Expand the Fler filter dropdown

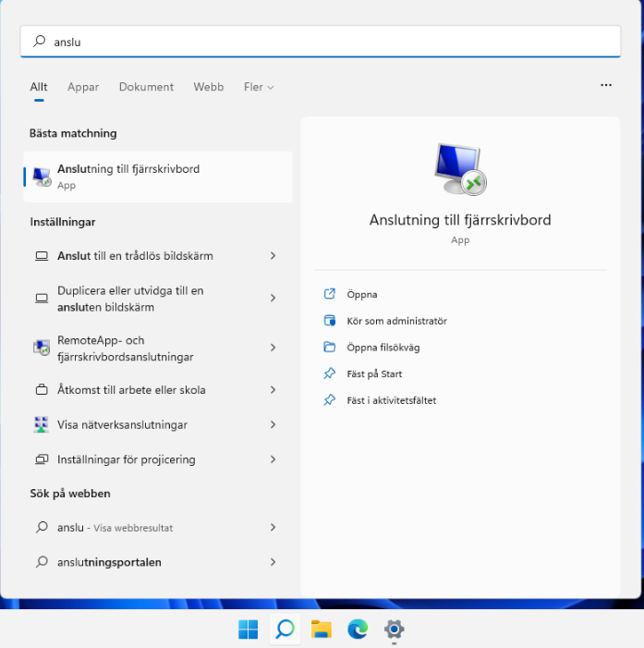(259, 87)
